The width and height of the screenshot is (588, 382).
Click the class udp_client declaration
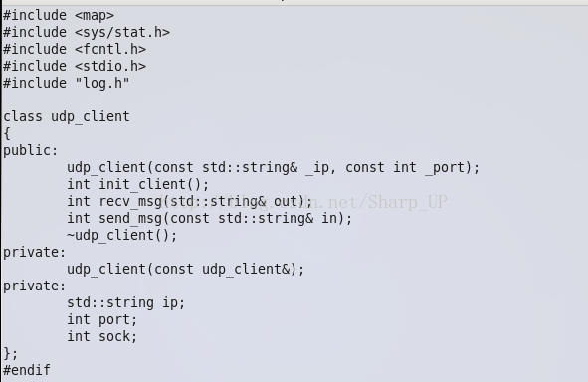67,116
